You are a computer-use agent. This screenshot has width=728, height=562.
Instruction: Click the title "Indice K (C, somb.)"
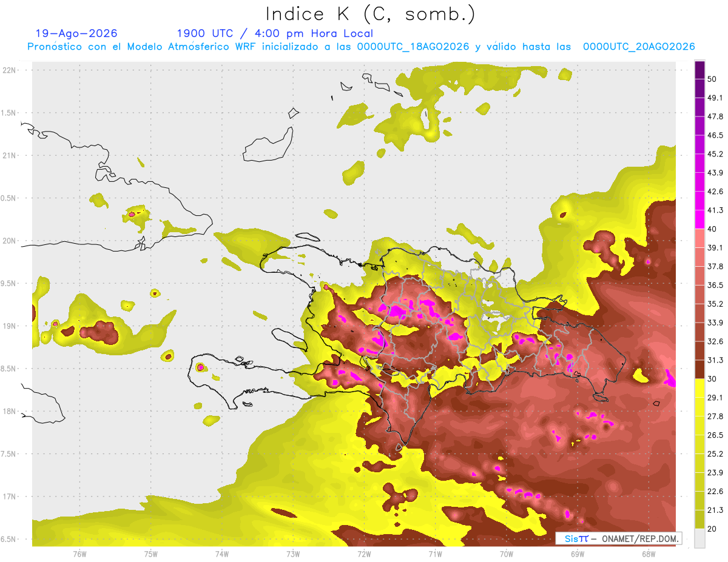[x=370, y=14]
